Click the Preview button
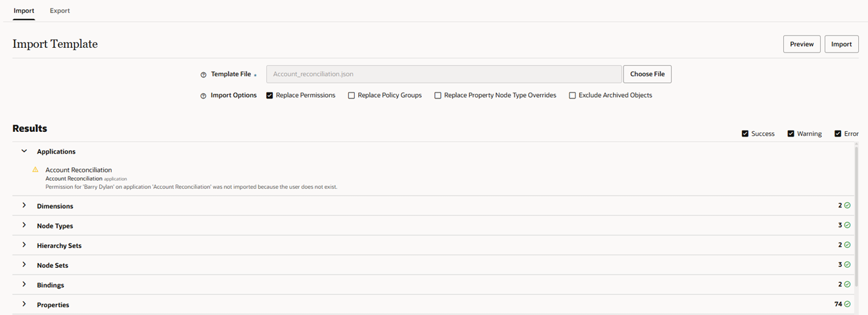The height and width of the screenshot is (315, 868). (x=802, y=44)
